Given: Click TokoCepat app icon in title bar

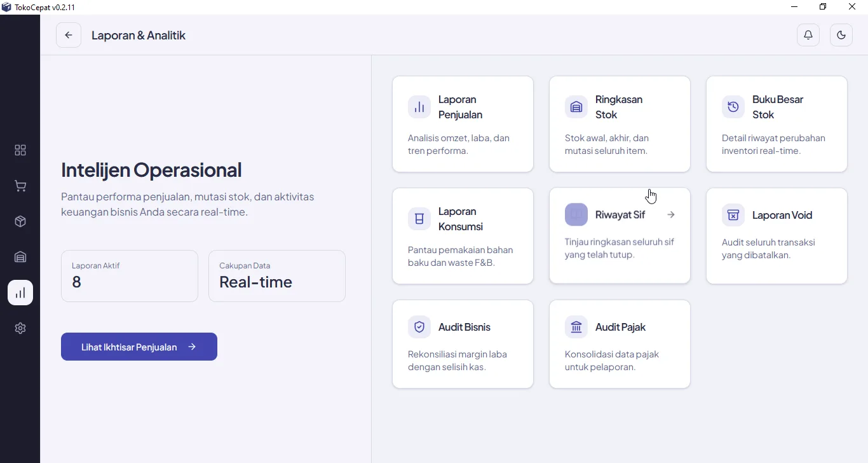Looking at the screenshot, I should [x=6, y=7].
